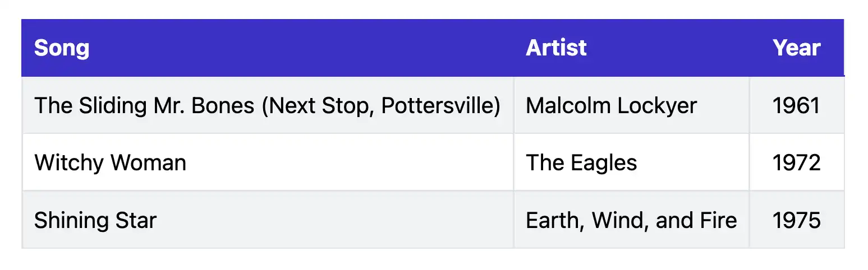
Task: Click the word Fire in the artist name
Action: tap(718, 220)
